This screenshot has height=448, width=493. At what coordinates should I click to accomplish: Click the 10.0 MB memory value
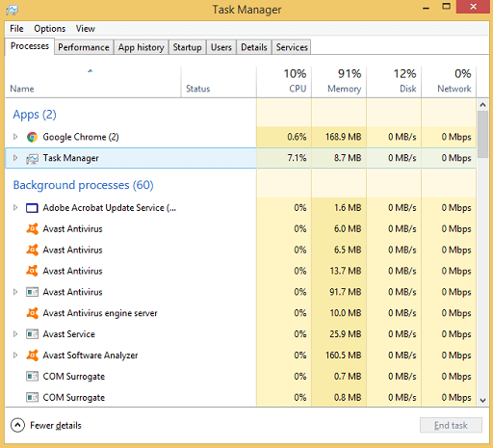pyautogui.click(x=346, y=313)
